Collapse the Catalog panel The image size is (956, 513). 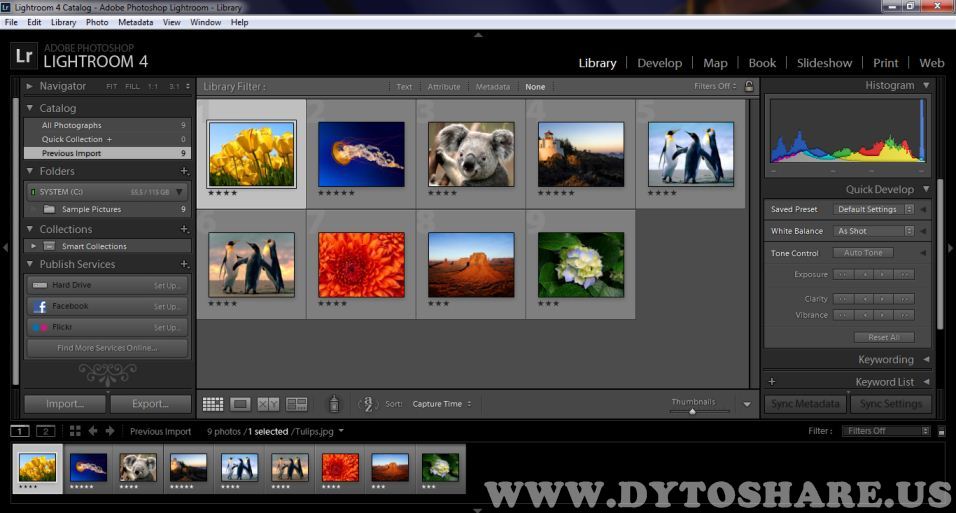click(29, 108)
